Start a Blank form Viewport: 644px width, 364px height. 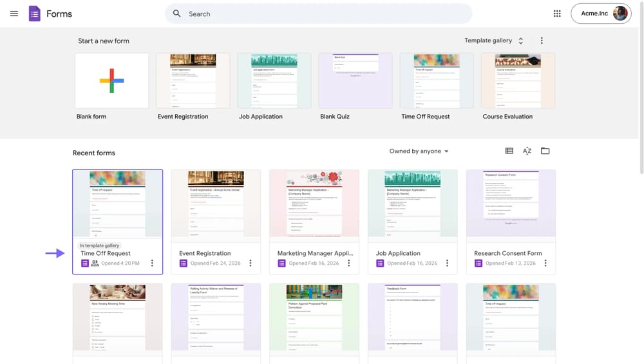pos(111,81)
